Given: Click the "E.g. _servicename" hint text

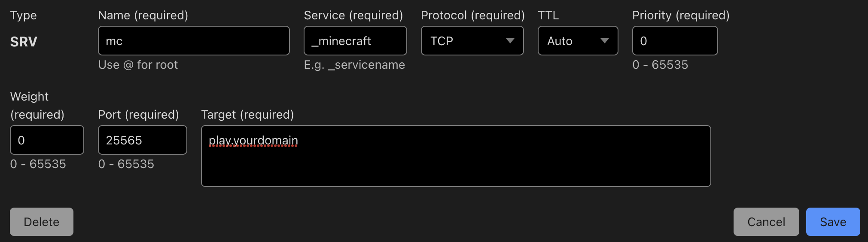Looking at the screenshot, I should (x=354, y=65).
